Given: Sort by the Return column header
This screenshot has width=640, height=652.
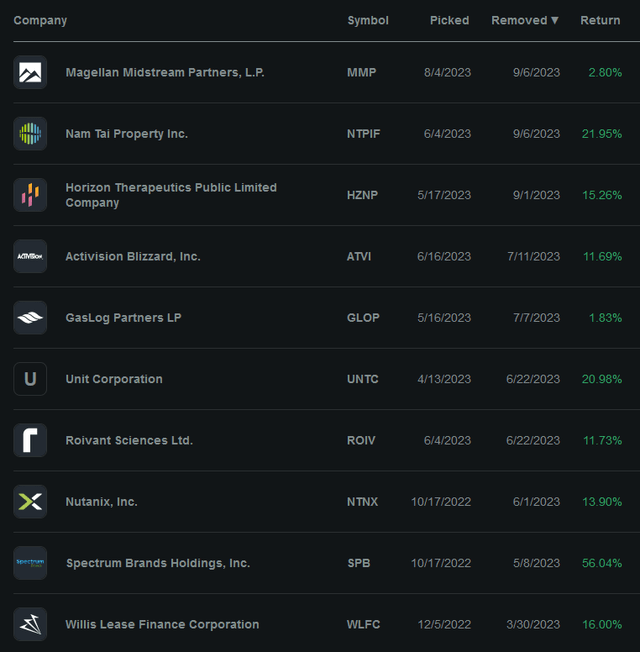Looking at the screenshot, I should coord(600,20).
